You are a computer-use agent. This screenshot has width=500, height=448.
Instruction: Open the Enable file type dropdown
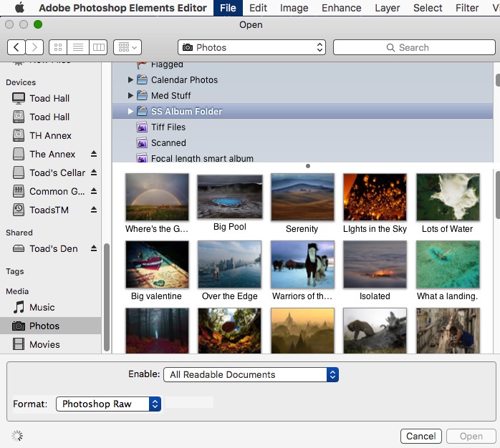251,374
